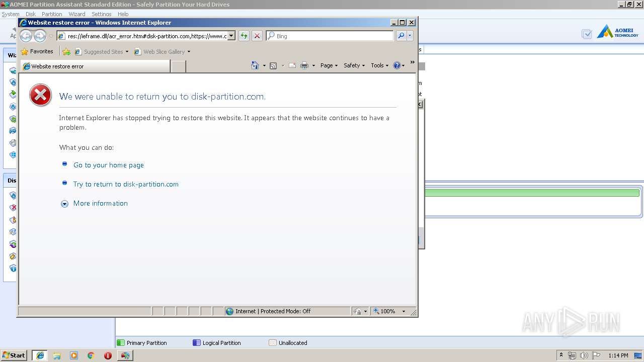
Task: Click green partition bar in AOMEI disk map
Action: pyautogui.click(x=532, y=193)
